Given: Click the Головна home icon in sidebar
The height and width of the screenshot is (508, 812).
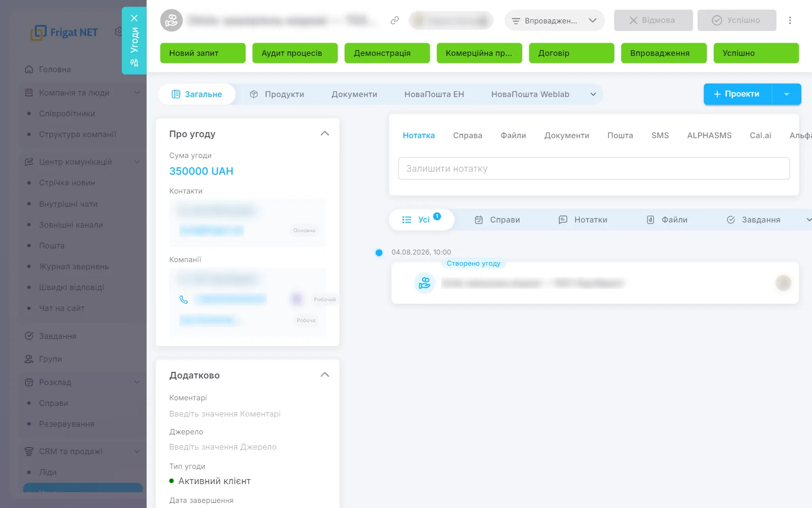Looking at the screenshot, I should (x=29, y=69).
